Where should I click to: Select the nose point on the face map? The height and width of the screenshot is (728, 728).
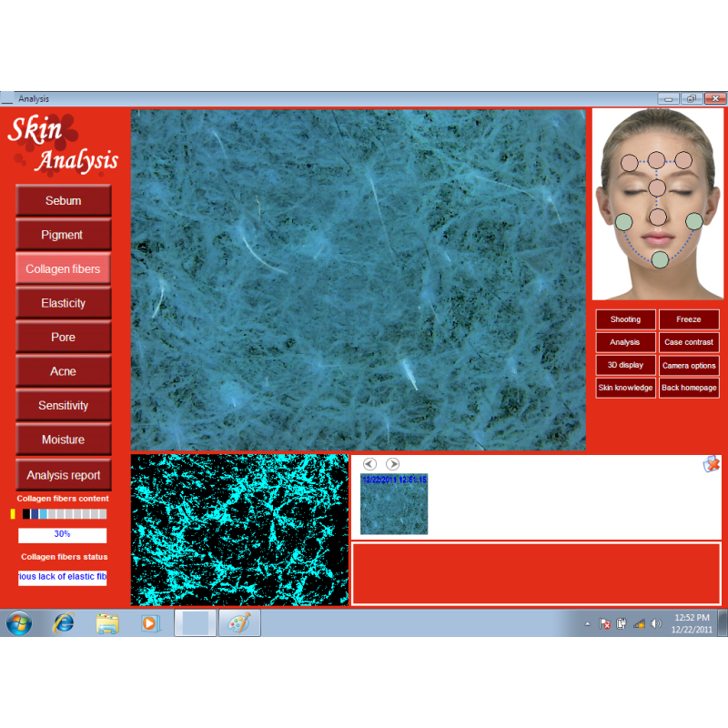click(x=658, y=217)
